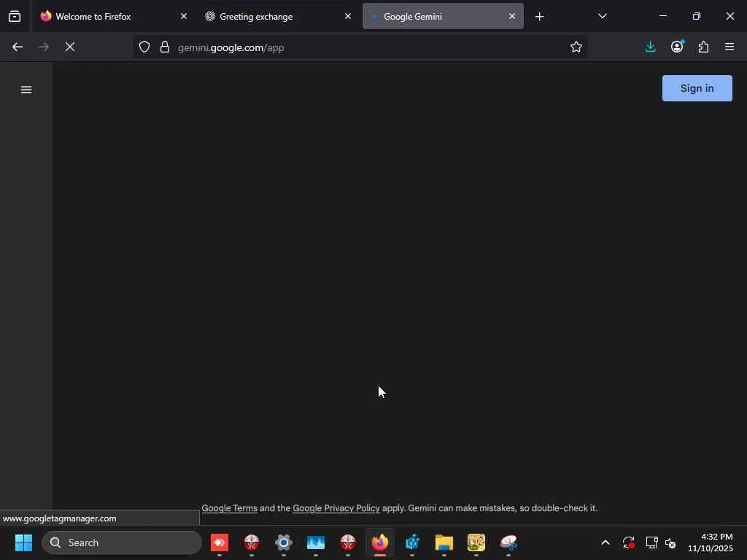Open the clock showing 4:32 PM
This screenshot has width=747, height=560.
coord(710,542)
